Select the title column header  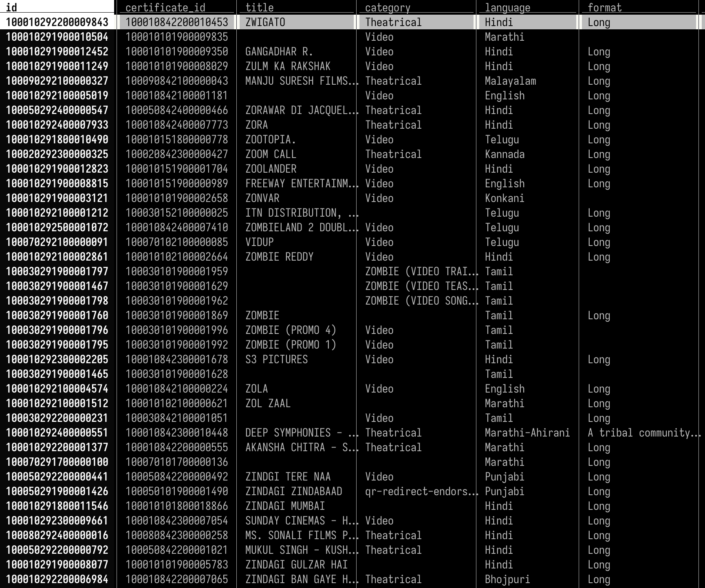[260, 7]
